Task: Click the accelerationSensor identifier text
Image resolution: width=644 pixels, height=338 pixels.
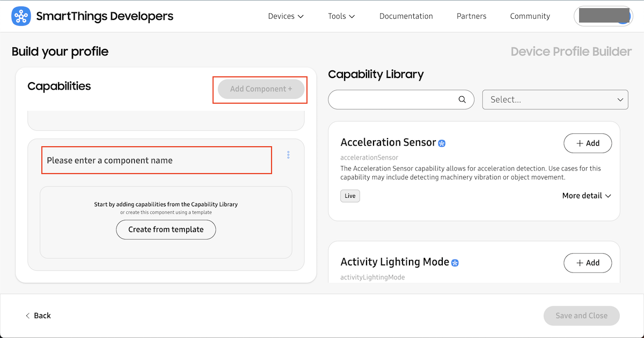Action: (x=369, y=158)
